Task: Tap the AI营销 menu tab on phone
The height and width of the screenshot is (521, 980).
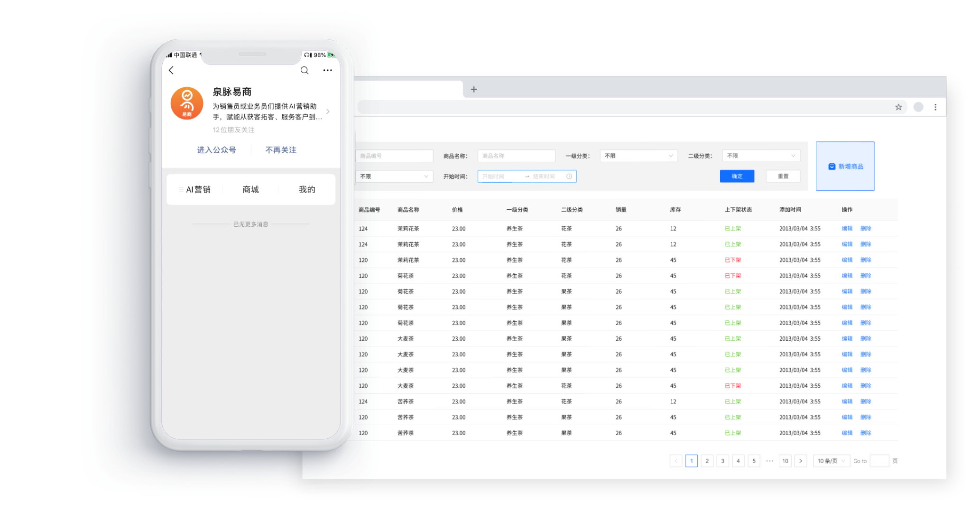Action: coord(198,190)
